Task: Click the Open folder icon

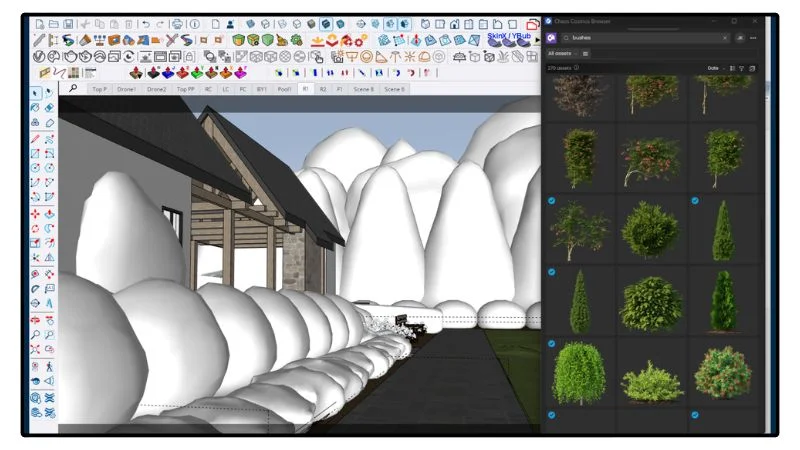Action: tap(54, 24)
